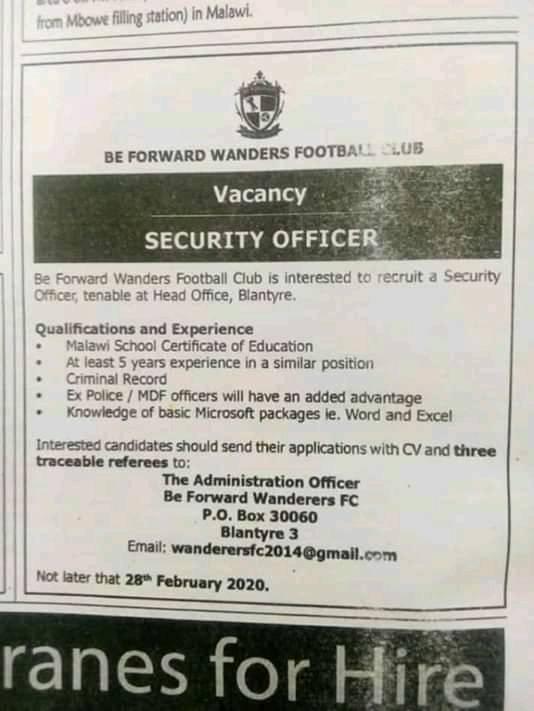The image size is (534, 711).
Task: Click 'Be Forward Wanderers FC' address line
Action: pos(261,499)
